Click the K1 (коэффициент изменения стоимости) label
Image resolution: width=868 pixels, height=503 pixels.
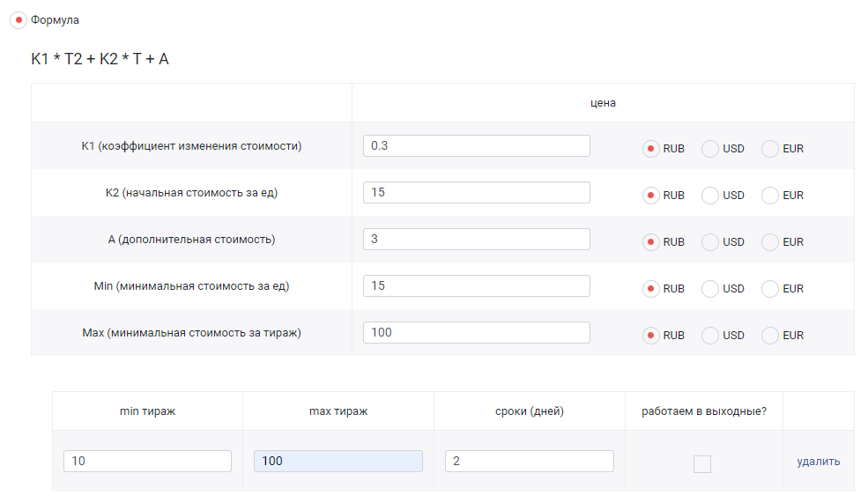click(x=191, y=146)
